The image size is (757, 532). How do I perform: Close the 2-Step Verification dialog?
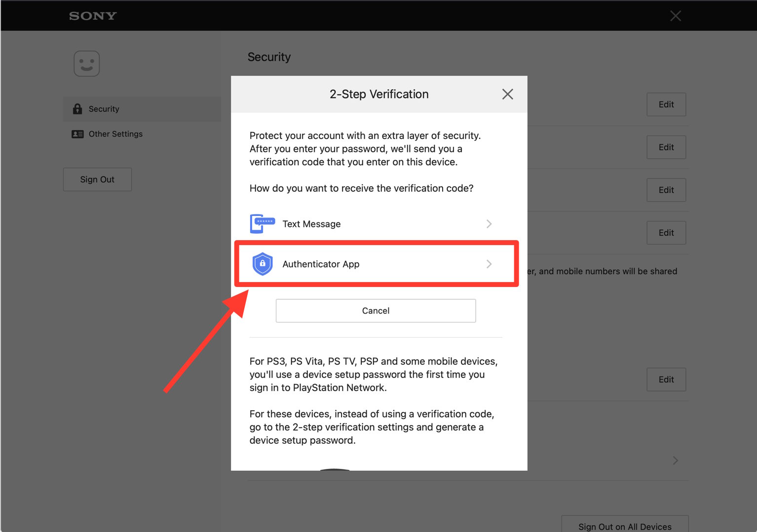pos(507,94)
